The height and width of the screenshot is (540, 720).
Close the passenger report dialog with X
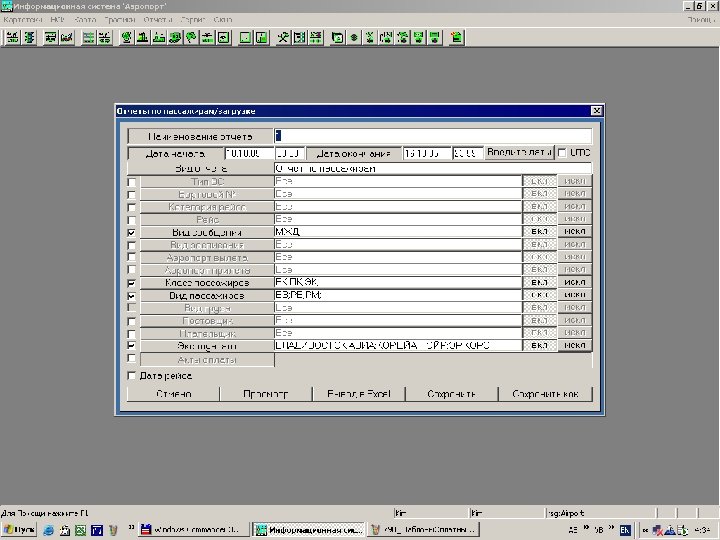[x=596, y=110]
